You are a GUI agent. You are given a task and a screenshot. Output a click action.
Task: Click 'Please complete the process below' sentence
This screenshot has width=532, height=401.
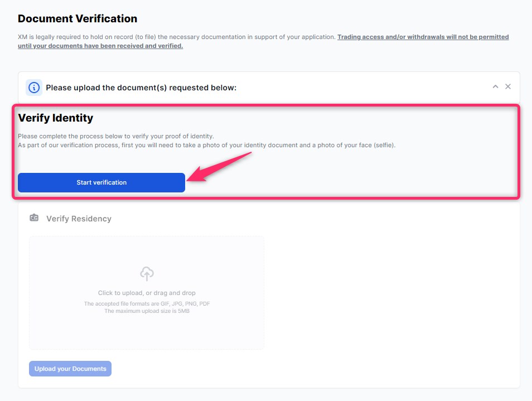coord(116,136)
